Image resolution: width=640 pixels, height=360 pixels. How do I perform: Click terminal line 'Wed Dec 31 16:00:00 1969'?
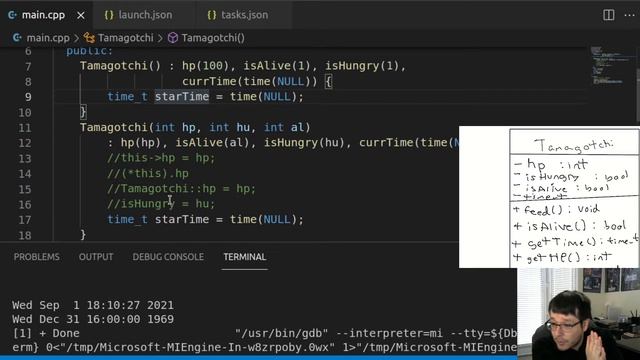tap(93, 319)
